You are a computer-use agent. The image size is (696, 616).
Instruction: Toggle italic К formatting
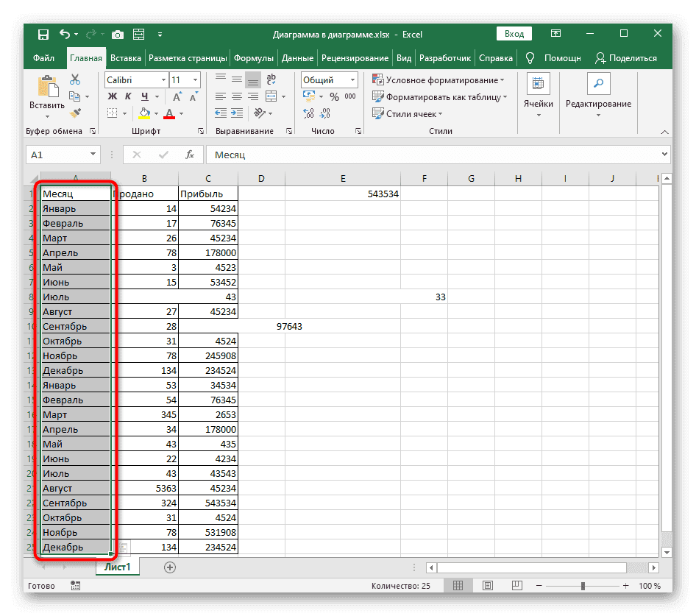129,96
